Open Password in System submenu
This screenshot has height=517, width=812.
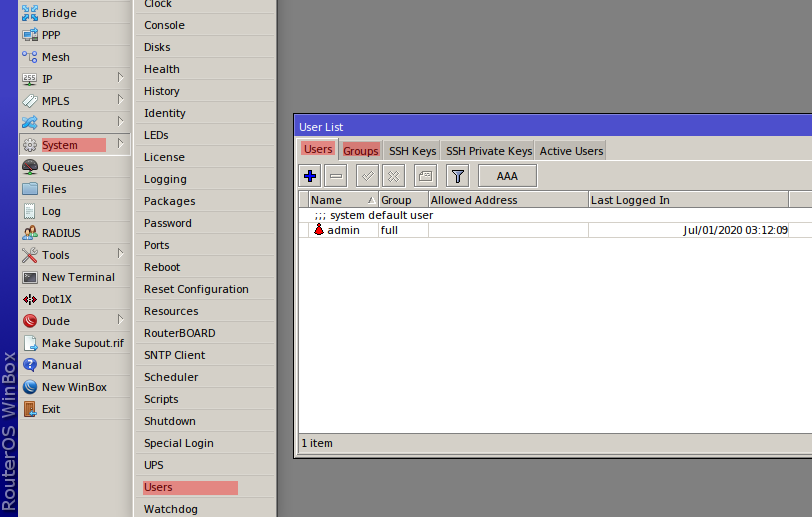pyautogui.click(x=205, y=223)
